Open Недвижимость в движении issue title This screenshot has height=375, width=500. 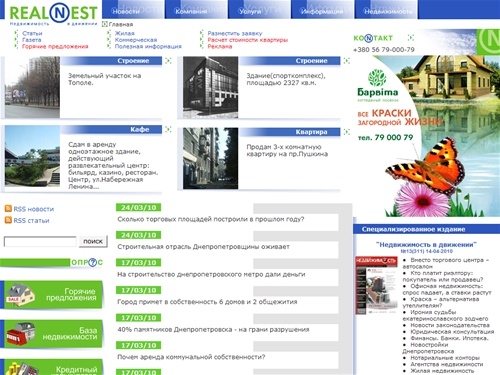point(426,245)
